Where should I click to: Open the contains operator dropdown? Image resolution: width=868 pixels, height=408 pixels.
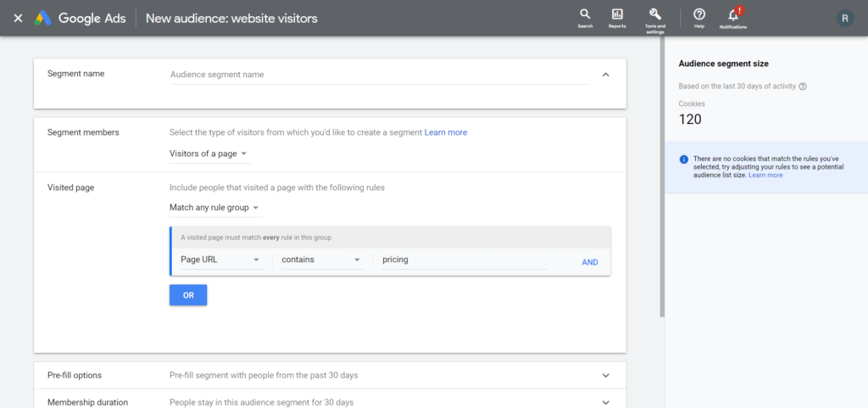coord(321,260)
